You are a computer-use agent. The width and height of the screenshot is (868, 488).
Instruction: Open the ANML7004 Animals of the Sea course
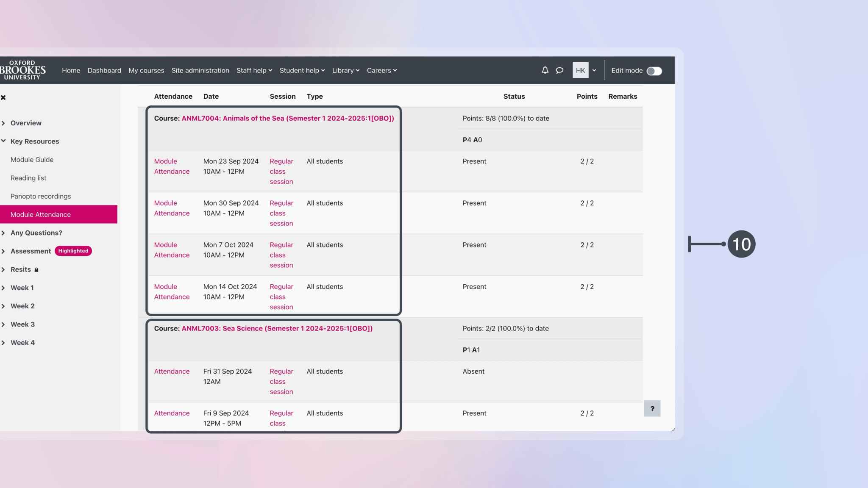click(x=288, y=118)
